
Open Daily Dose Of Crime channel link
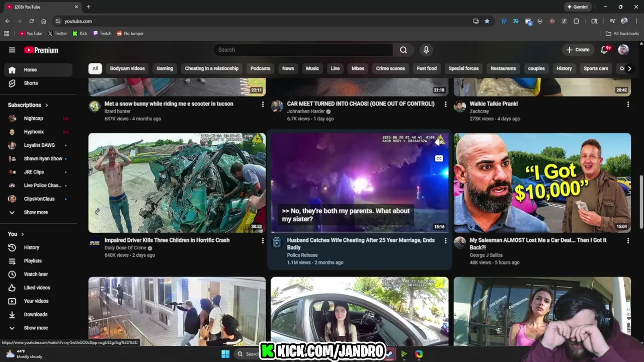(x=125, y=248)
